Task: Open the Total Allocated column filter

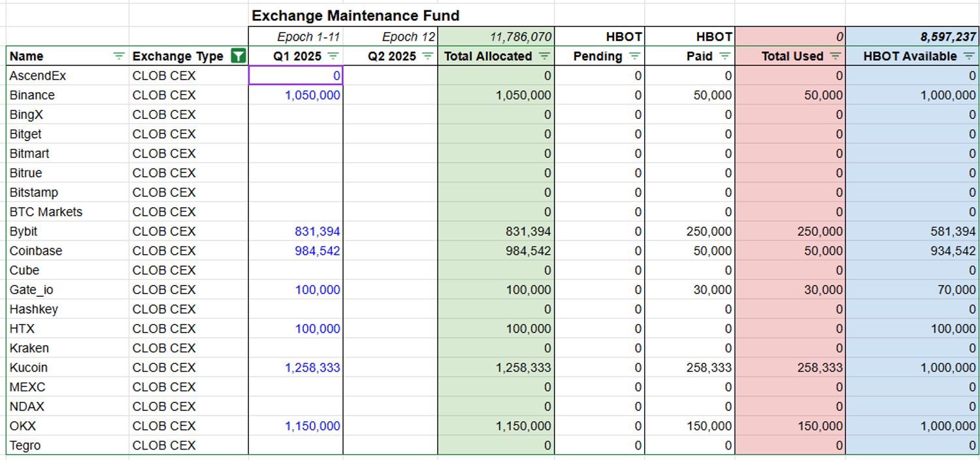Action: click(x=544, y=56)
